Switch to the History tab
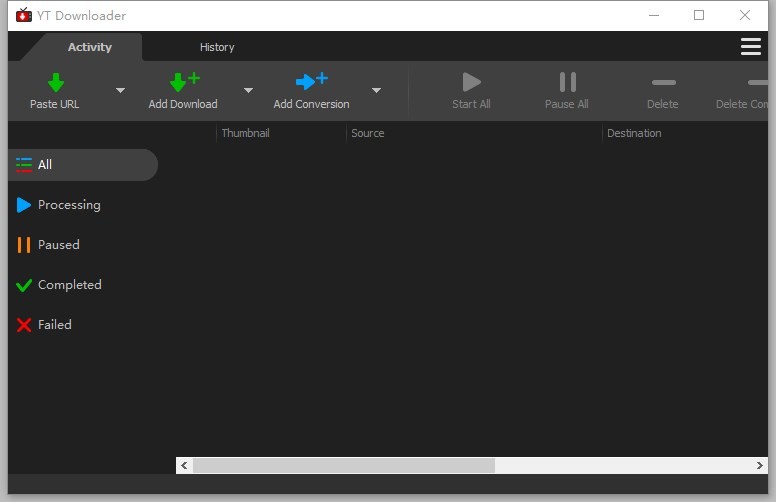This screenshot has width=776, height=502. (217, 47)
